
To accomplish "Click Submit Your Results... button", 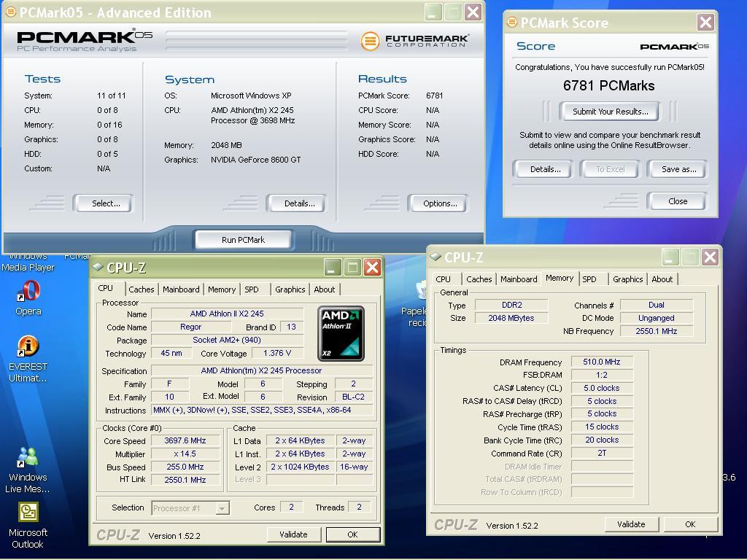I will 611,112.
